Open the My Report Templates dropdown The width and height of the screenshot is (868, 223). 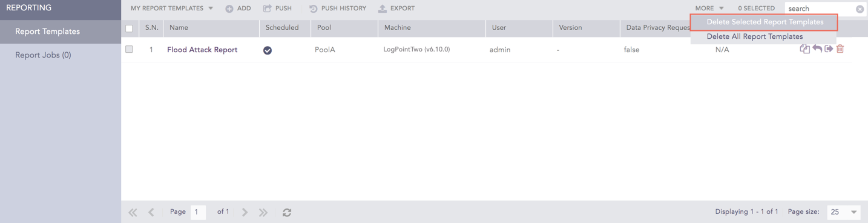pyautogui.click(x=172, y=8)
